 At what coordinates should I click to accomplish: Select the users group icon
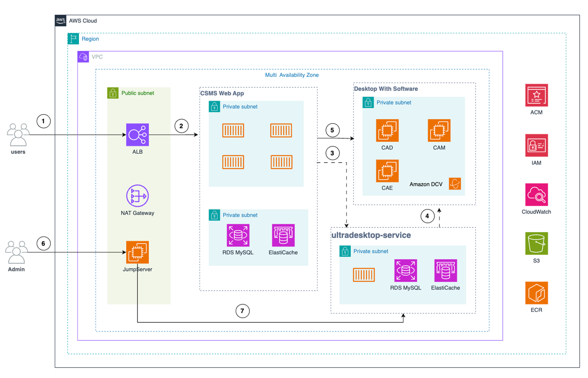pos(18,135)
